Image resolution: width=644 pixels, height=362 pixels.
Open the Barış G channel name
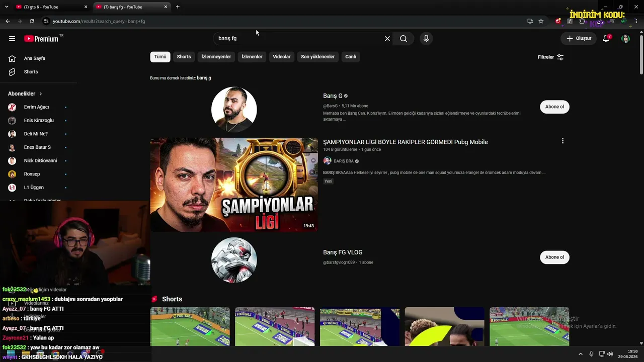[x=333, y=96]
